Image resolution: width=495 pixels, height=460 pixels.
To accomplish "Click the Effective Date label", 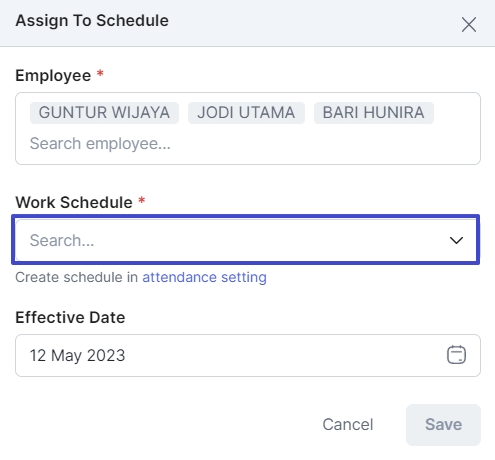I will tap(70, 317).
